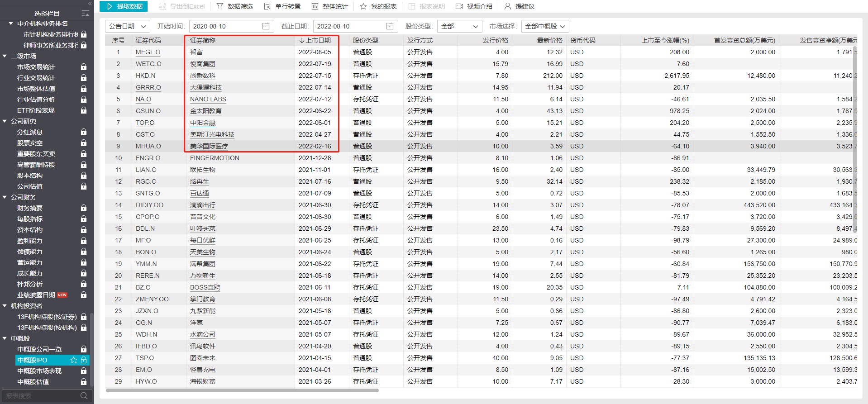This screenshot has width=868, height=404.
Task: Click the 数据筛选 filter funnel icon
Action: coord(220,6)
